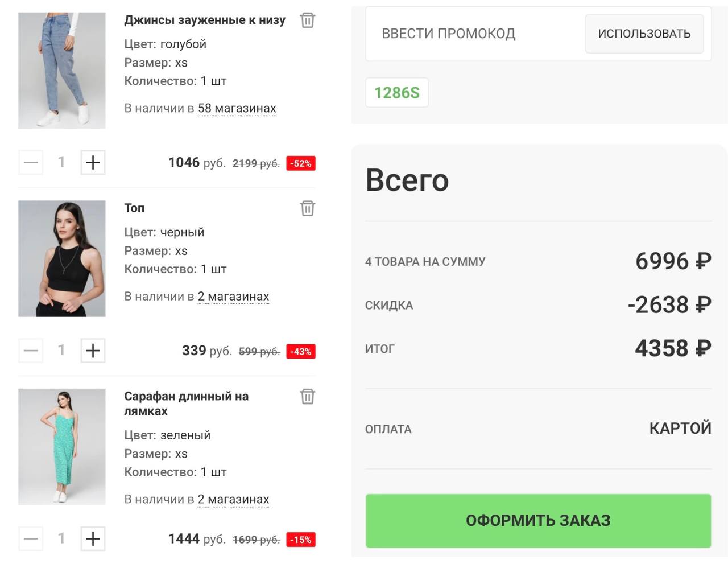
Task: Change the КАРТОЙ payment method
Action: click(x=680, y=428)
